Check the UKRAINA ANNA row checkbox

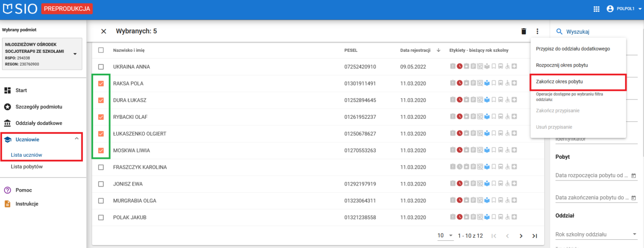(101, 67)
